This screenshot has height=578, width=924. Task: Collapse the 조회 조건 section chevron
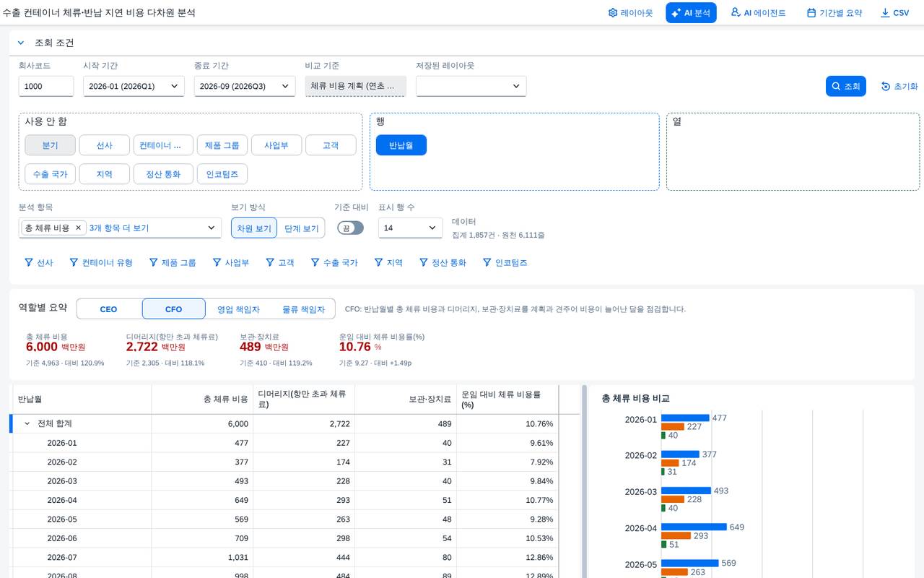[x=21, y=43]
